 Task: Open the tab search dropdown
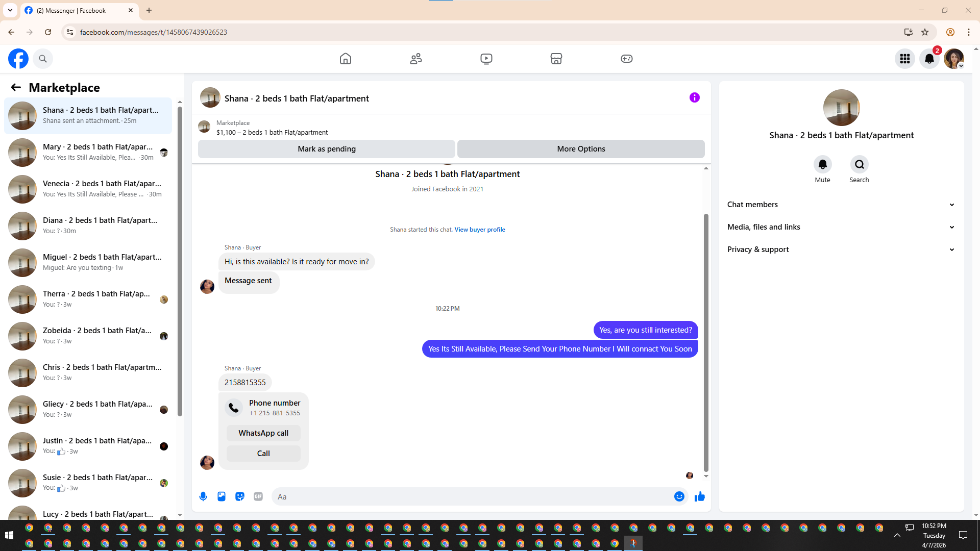coord(10,10)
